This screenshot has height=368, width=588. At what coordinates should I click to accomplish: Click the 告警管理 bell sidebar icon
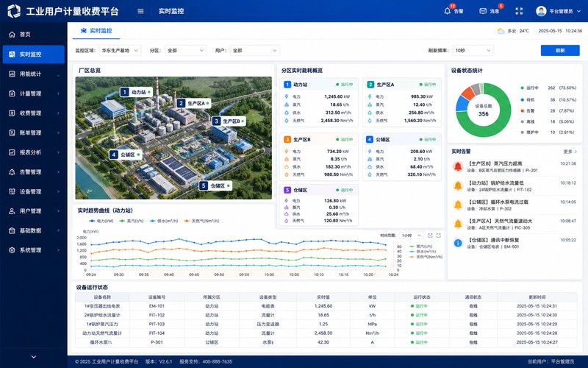pyautogui.click(x=12, y=172)
